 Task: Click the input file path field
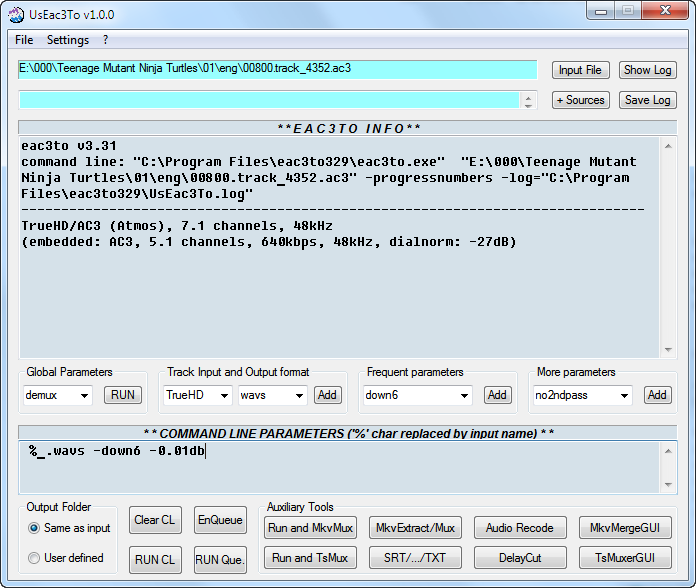tap(278, 69)
